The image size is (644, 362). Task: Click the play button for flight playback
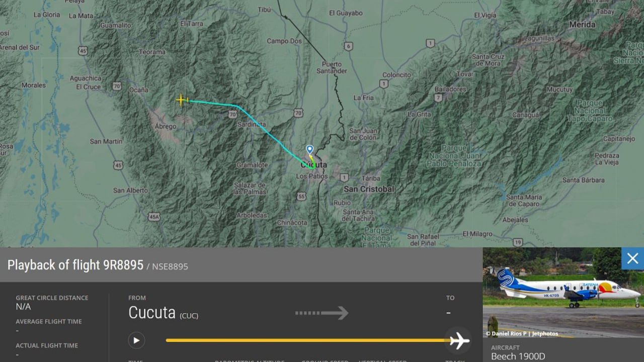tap(136, 340)
